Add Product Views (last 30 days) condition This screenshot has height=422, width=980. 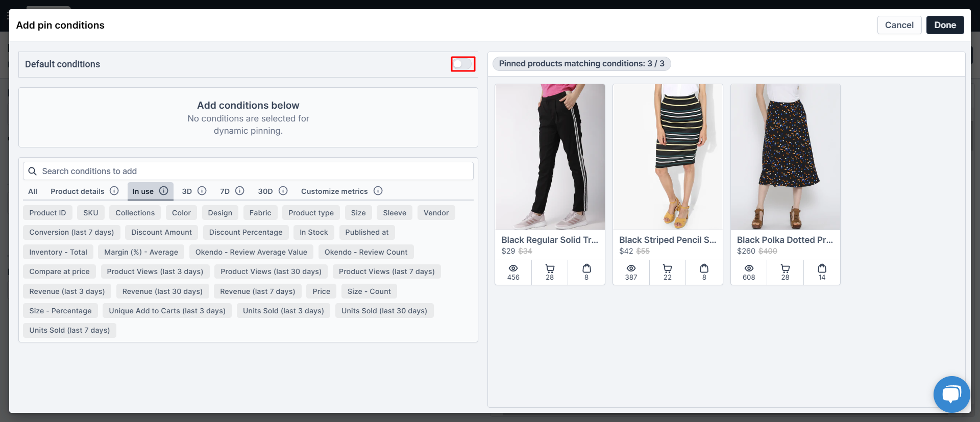coord(271,271)
